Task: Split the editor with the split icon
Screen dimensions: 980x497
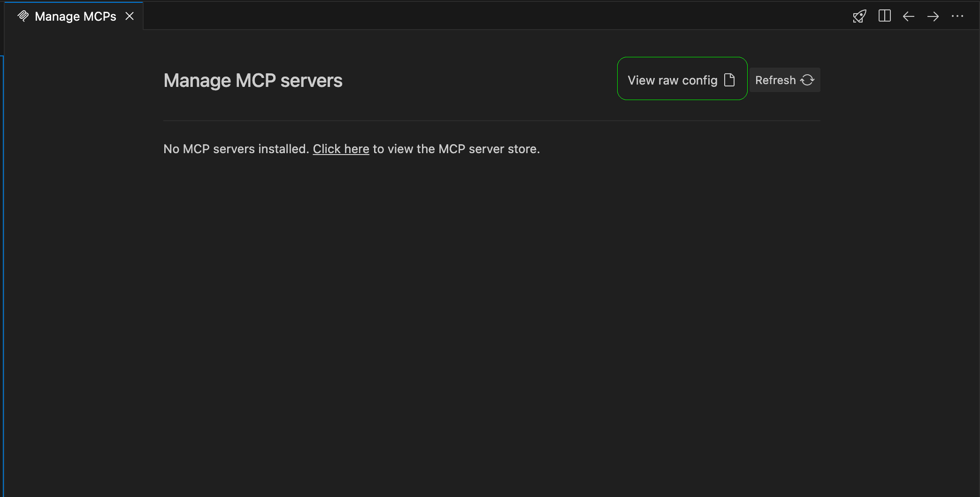Action: pyautogui.click(x=884, y=16)
